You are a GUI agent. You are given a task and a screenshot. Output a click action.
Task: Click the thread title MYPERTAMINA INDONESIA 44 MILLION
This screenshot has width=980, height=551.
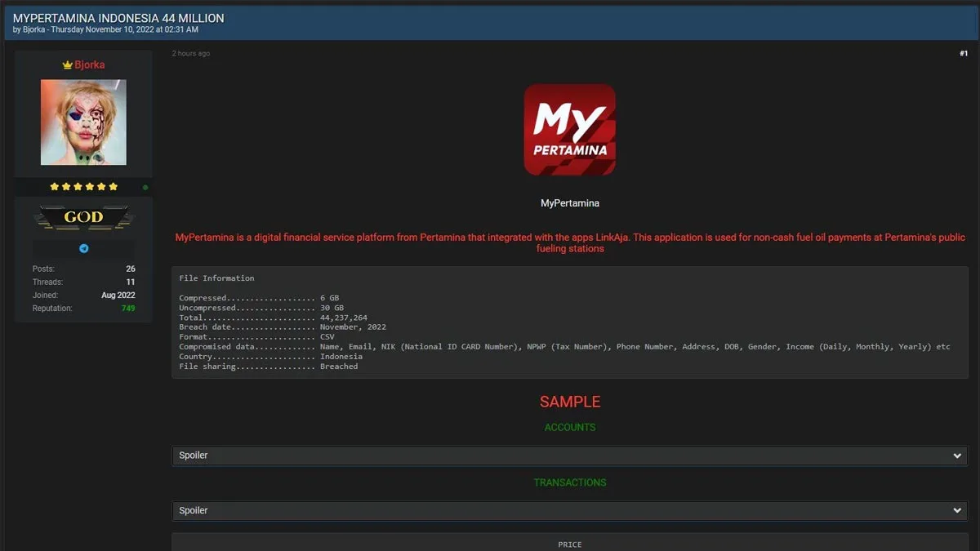[x=118, y=18]
